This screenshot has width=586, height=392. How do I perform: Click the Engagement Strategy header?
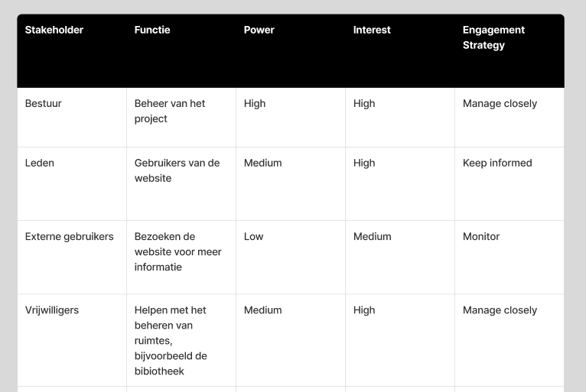pos(493,37)
